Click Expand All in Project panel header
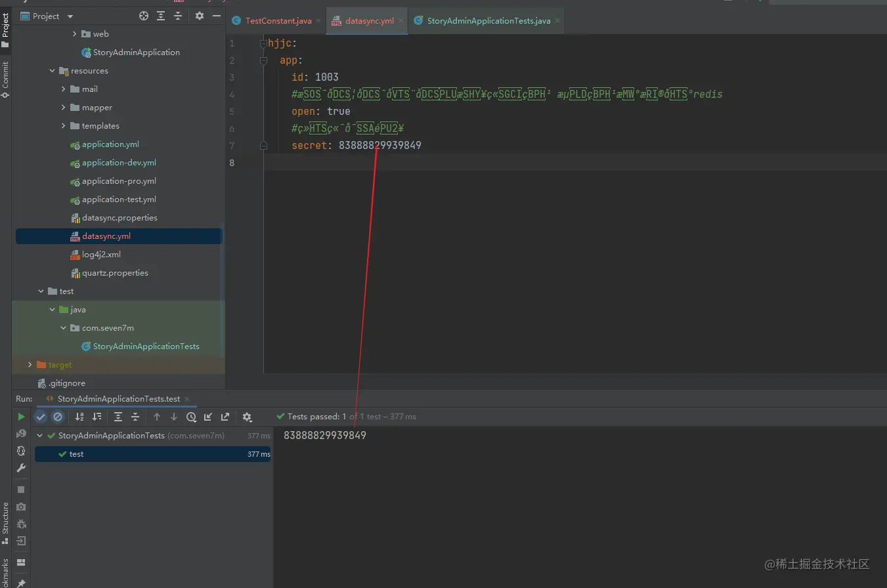Screen dimensions: 887x588 tap(162, 16)
